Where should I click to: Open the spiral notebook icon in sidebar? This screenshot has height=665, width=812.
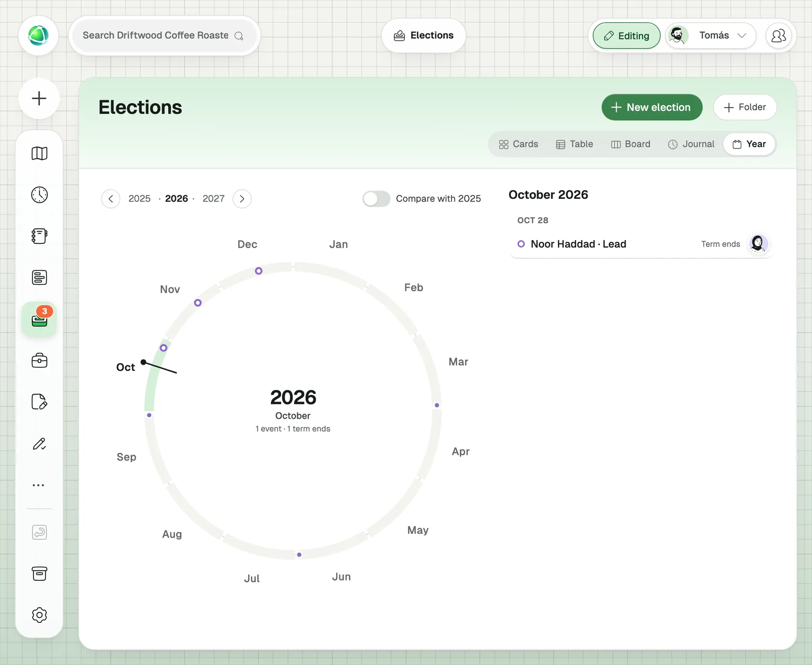(39, 236)
